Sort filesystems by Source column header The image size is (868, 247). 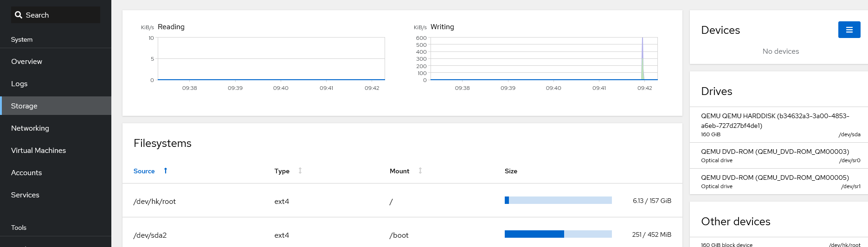pyautogui.click(x=144, y=171)
